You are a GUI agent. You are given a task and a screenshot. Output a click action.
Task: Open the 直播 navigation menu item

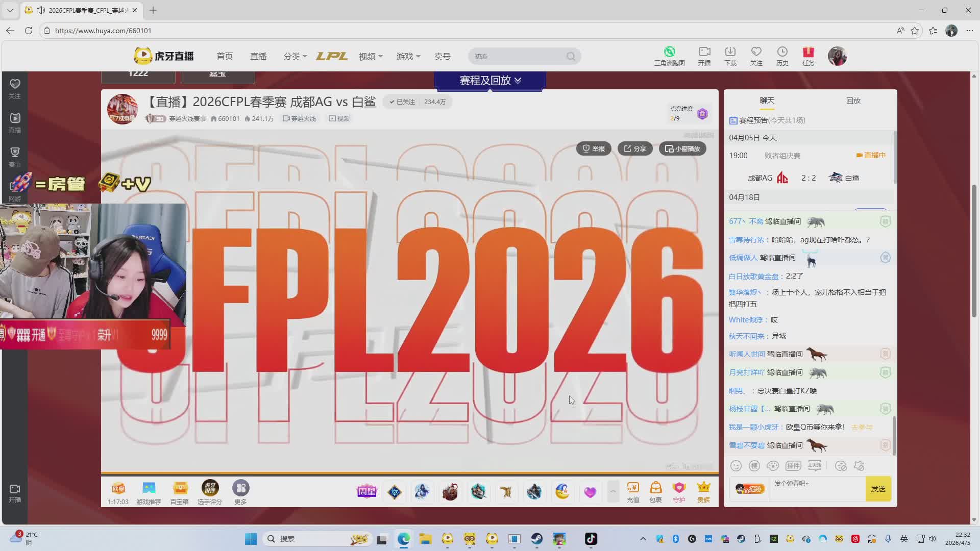(258, 56)
